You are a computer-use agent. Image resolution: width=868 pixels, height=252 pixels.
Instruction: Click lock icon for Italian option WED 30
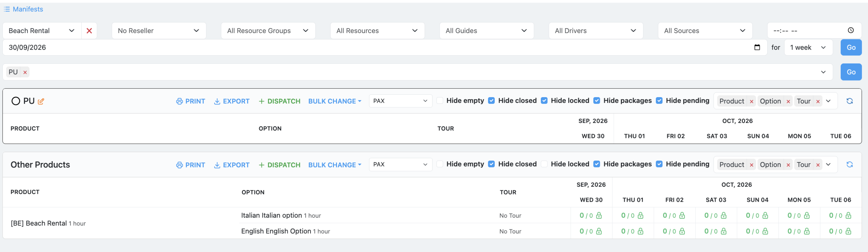[x=599, y=215]
